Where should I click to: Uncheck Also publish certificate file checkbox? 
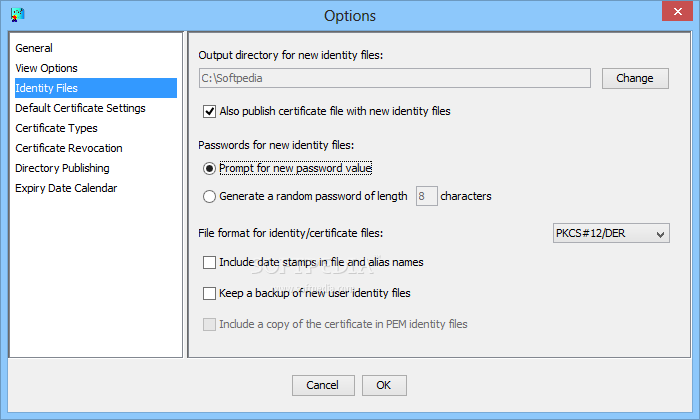[x=209, y=111]
